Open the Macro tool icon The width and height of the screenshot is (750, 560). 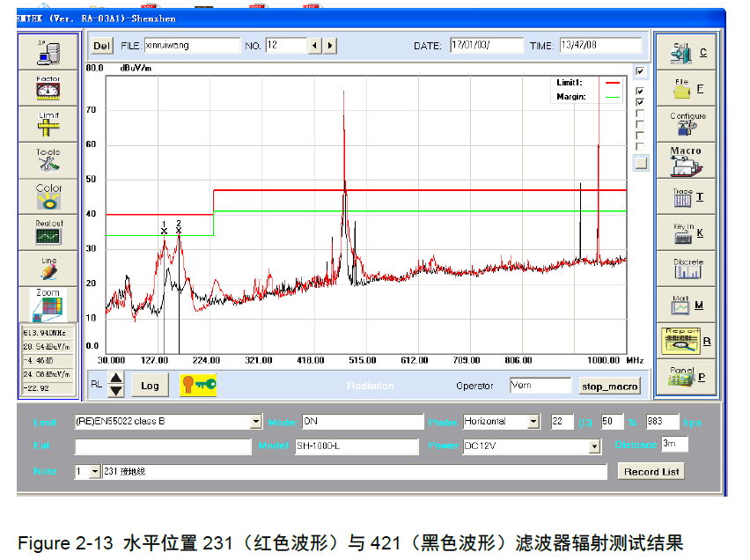point(686,161)
